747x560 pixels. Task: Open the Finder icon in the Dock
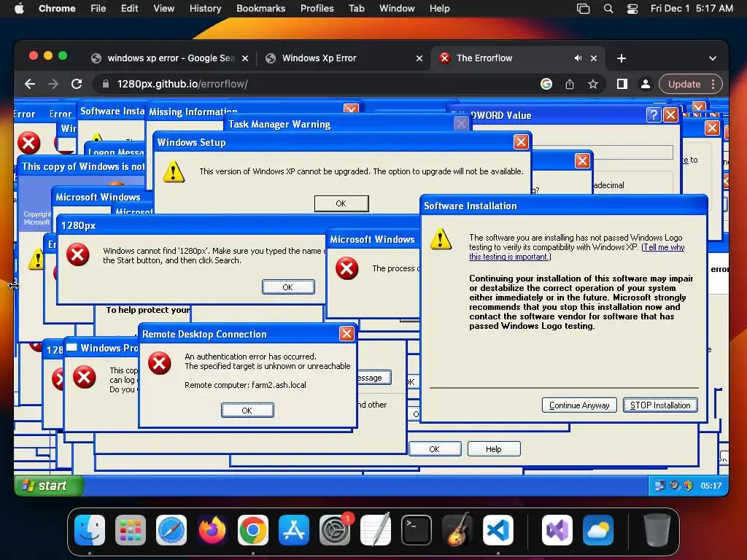pos(90,530)
